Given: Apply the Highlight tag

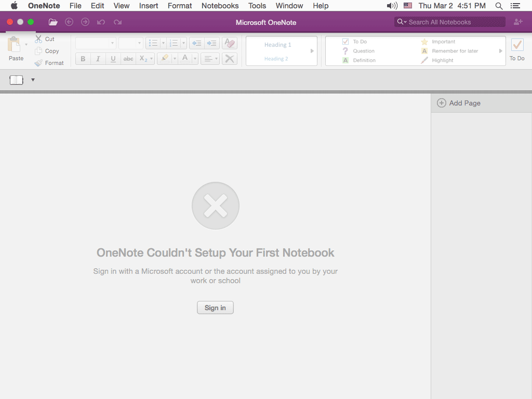Looking at the screenshot, I should tap(437, 60).
